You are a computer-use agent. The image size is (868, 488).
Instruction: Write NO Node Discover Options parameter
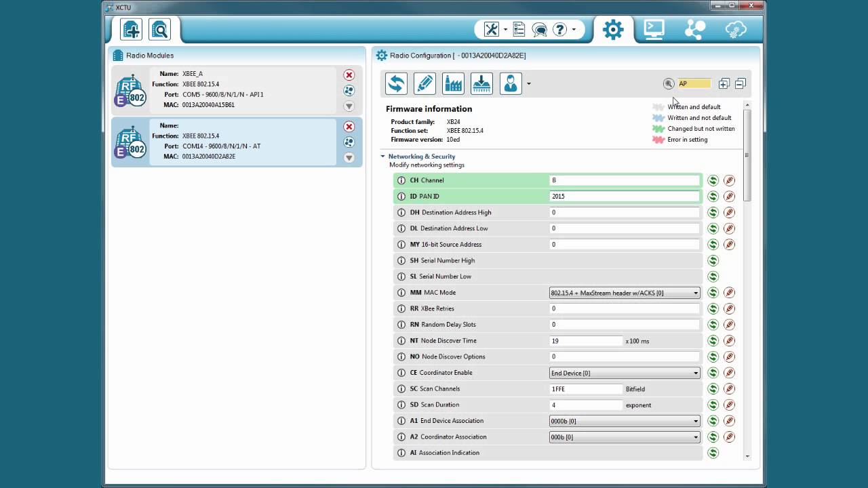tap(729, 357)
